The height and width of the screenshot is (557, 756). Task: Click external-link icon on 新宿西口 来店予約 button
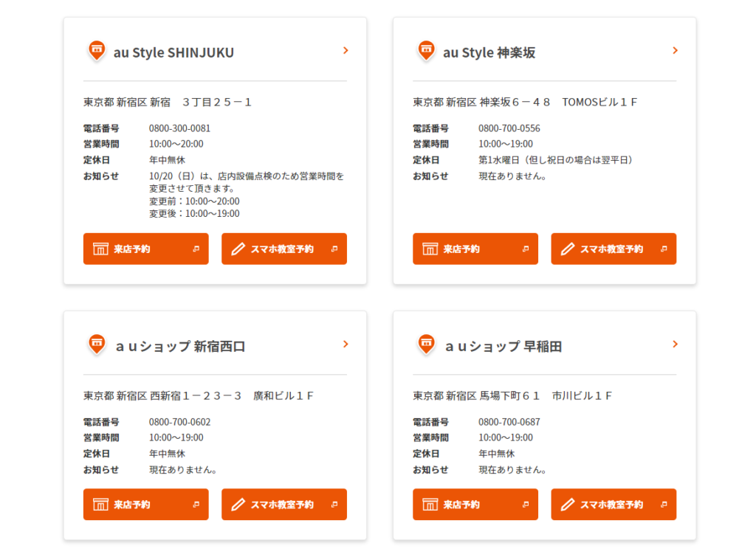pyautogui.click(x=196, y=505)
